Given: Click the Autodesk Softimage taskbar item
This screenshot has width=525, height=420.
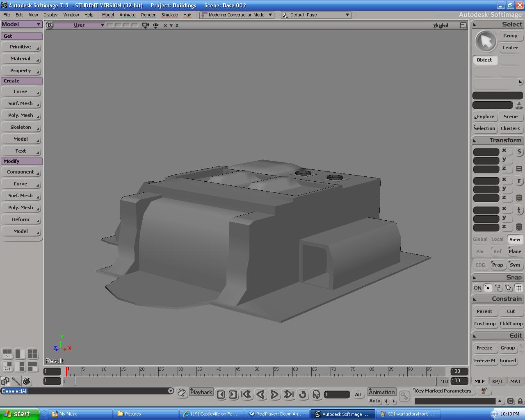Looking at the screenshot, I should (x=342, y=414).
